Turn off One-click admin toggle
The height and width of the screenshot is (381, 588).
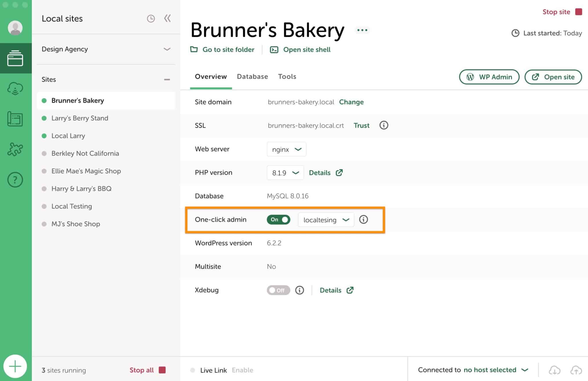(x=278, y=220)
